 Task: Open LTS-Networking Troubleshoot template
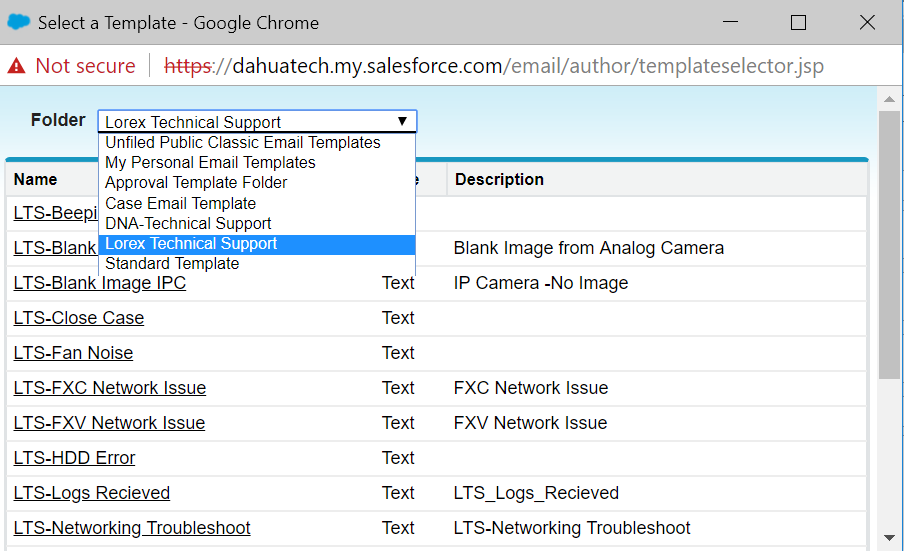(132, 528)
